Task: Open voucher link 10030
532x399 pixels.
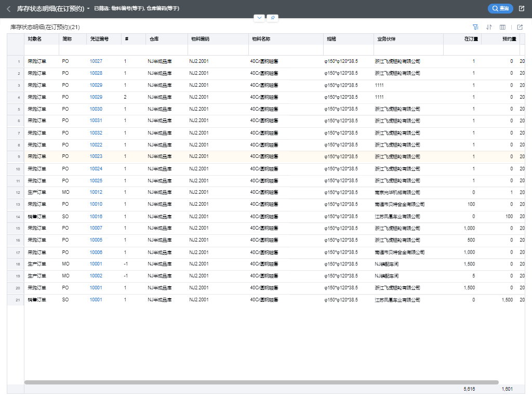Action: [x=96, y=109]
